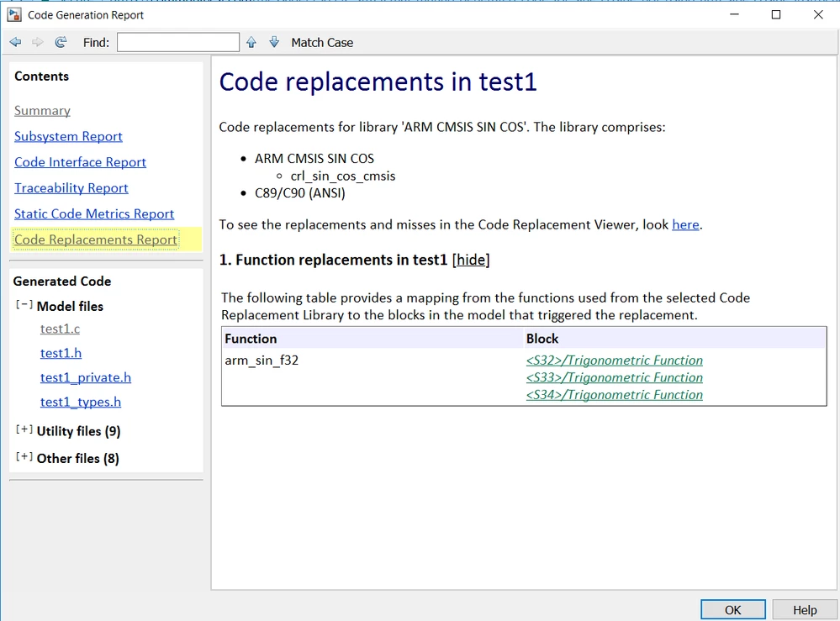Open test1_private.h in generated code

(86, 377)
